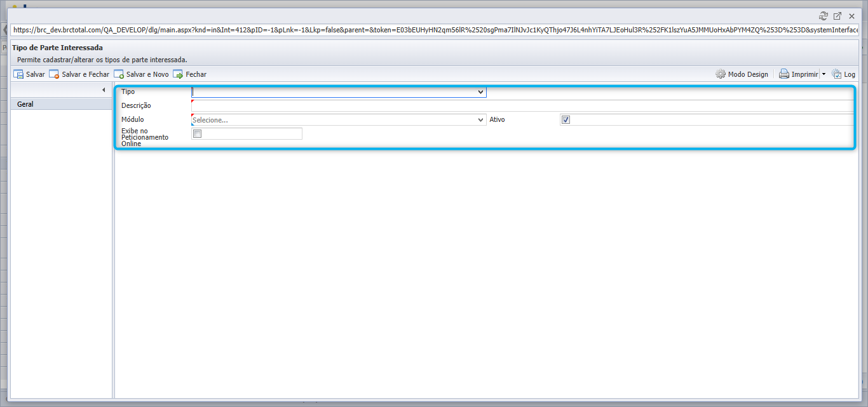Click the refresh icon in dialog header

pos(824,16)
